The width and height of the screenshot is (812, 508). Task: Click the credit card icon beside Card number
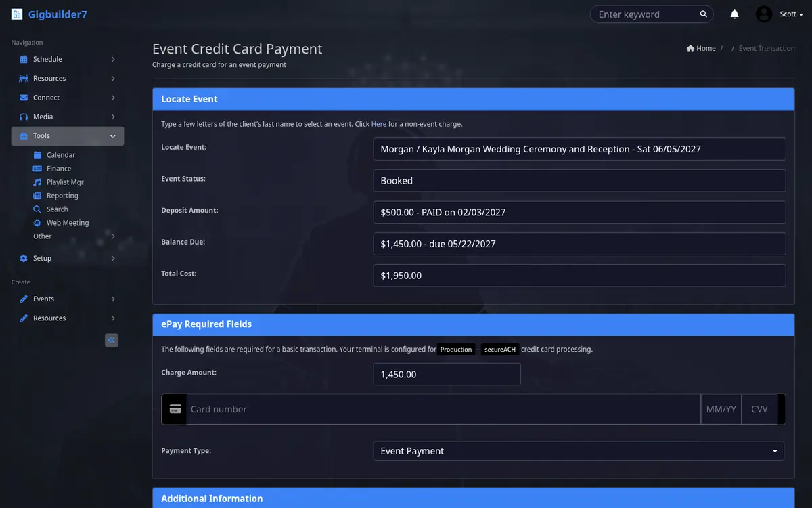[x=175, y=409]
